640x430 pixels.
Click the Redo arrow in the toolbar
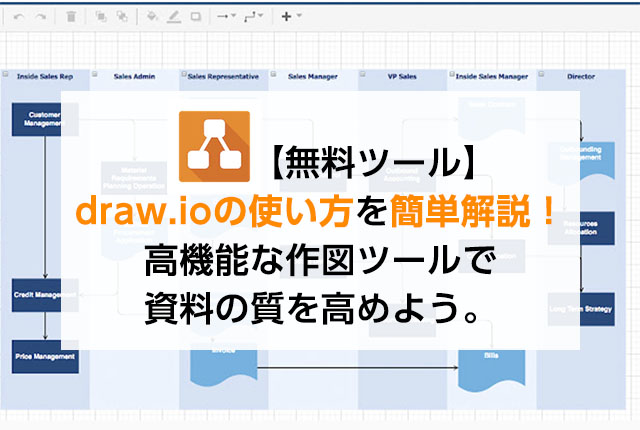pos(41,16)
